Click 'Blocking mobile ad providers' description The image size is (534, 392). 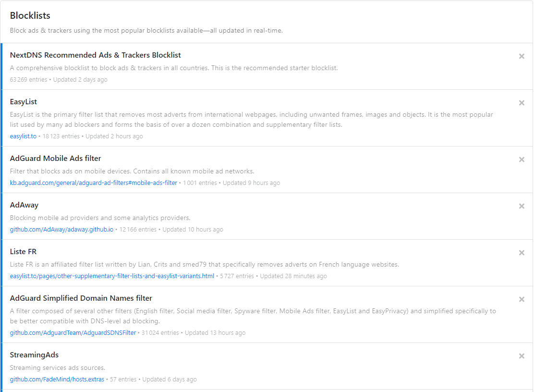click(100, 218)
